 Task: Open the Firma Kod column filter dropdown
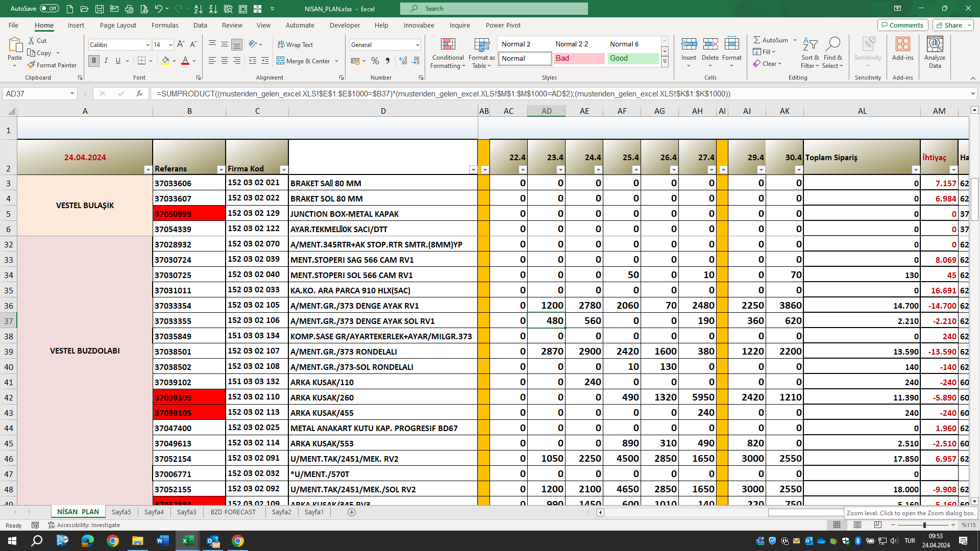pyautogui.click(x=284, y=169)
